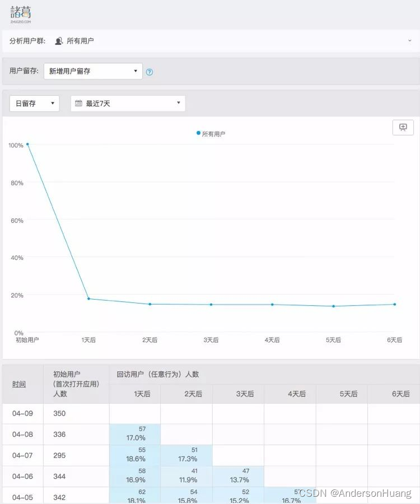
Task: Click chart data point at 5天后
Action: click(x=334, y=306)
